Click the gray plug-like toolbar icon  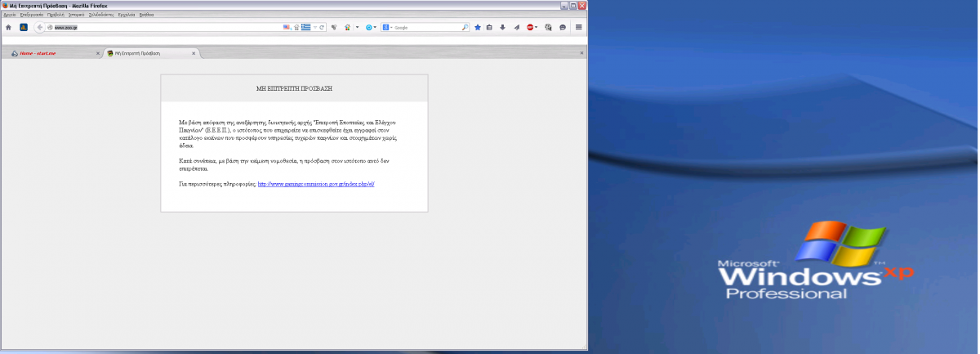coord(334,27)
